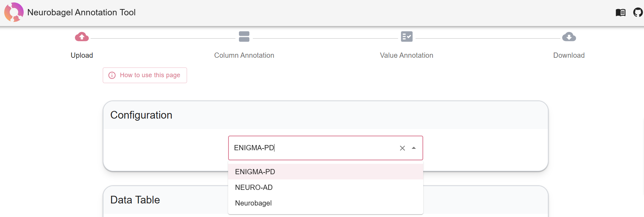Viewport: 644px width, 217px height.
Task: Click the Neurobagel Annotation Tool title
Action: click(x=82, y=13)
